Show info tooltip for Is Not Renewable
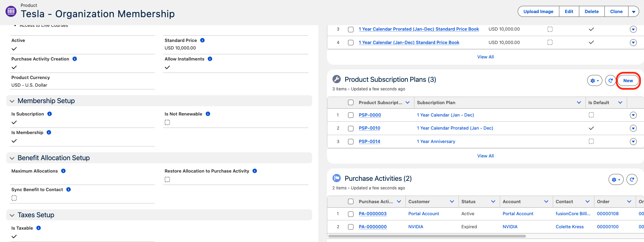 208,114
